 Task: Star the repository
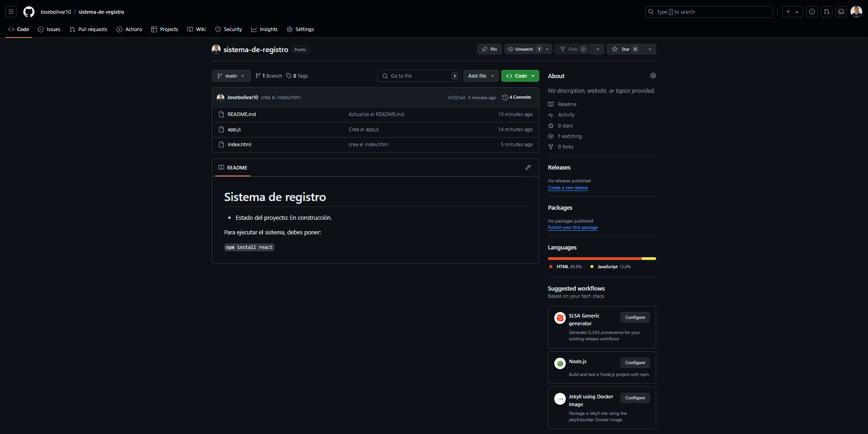(x=625, y=49)
